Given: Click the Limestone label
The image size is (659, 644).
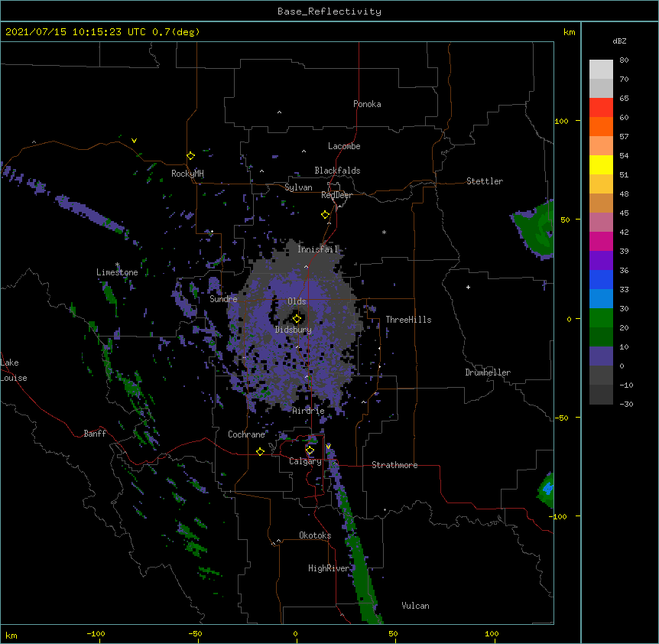Looking at the screenshot, I should [117, 272].
